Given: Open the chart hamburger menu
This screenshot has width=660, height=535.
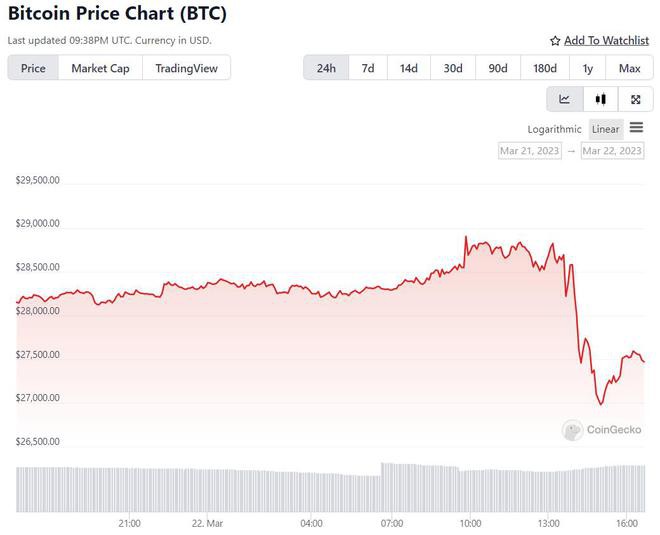Looking at the screenshot, I should coord(637,128).
